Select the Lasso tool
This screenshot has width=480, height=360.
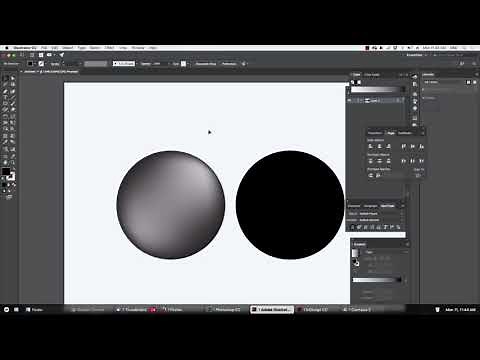coord(13,84)
